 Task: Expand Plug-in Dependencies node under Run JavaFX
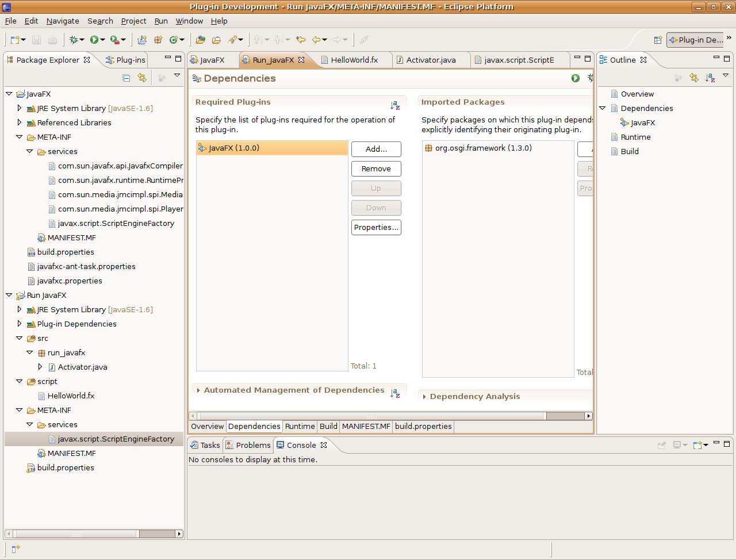[20, 324]
